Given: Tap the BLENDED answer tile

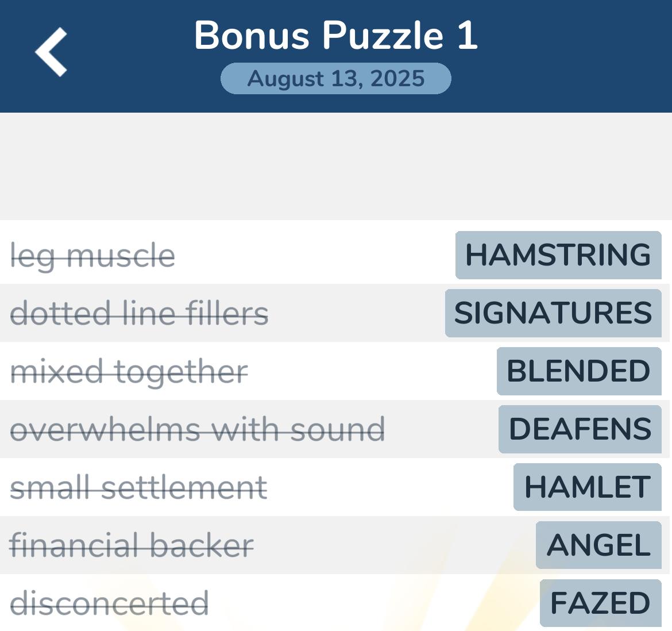Looking at the screenshot, I should pos(579,371).
